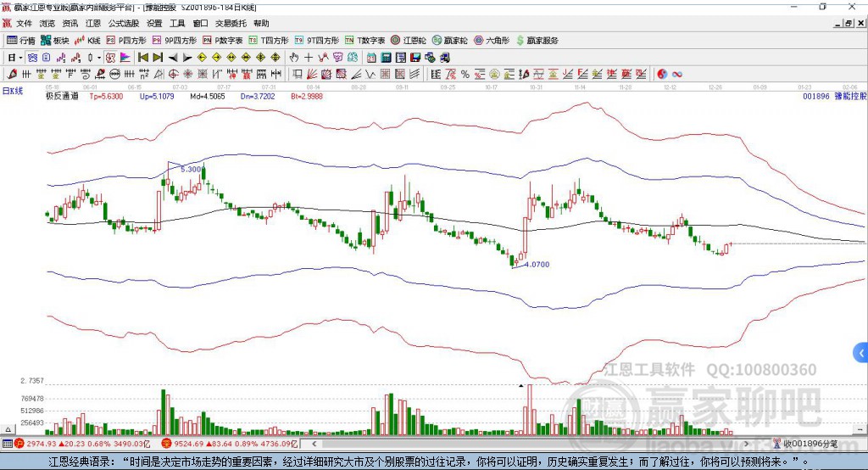The width and height of the screenshot is (868, 470).
Task: Click the colored flag icon in the toolbar
Action: 125,58
